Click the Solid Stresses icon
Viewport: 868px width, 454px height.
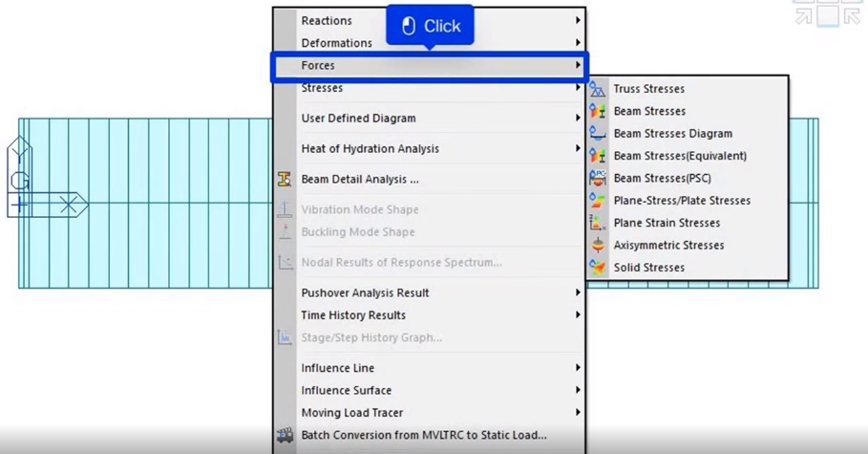pos(598,268)
